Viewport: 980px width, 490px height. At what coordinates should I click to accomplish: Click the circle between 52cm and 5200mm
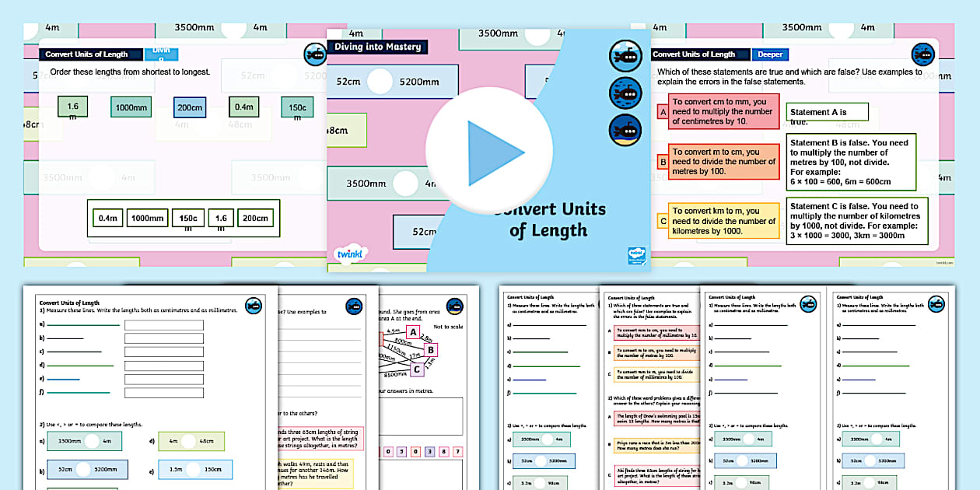click(379, 79)
